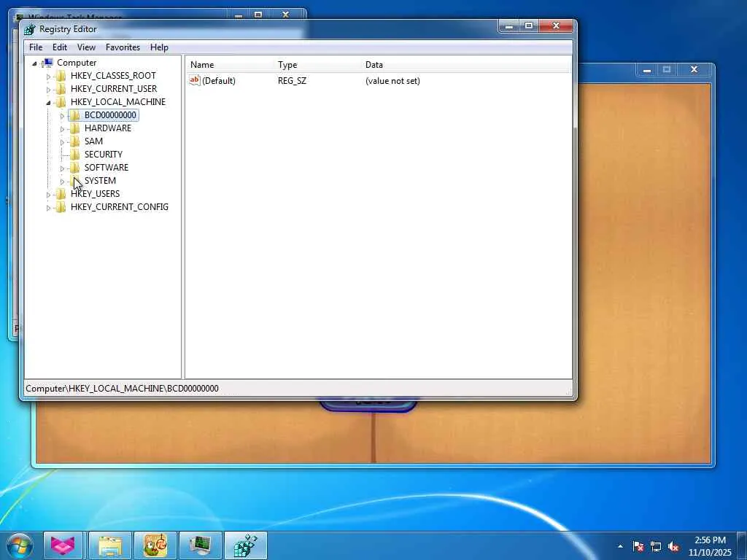Screen dimensions: 747x560
Task: Select the (Default) value name
Action: point(219,80)
